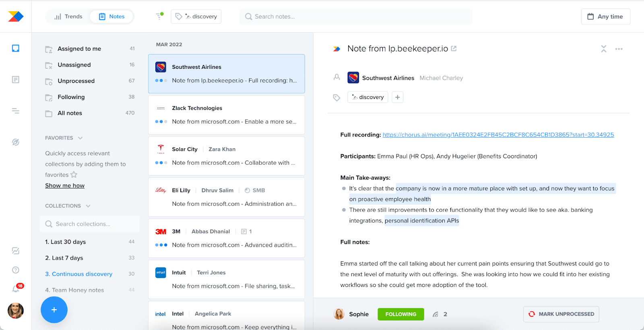Image resolution: width=644 pixels, height=330 pixels.
Task: Open the note more options ellipsis
Action: [619, 49]
